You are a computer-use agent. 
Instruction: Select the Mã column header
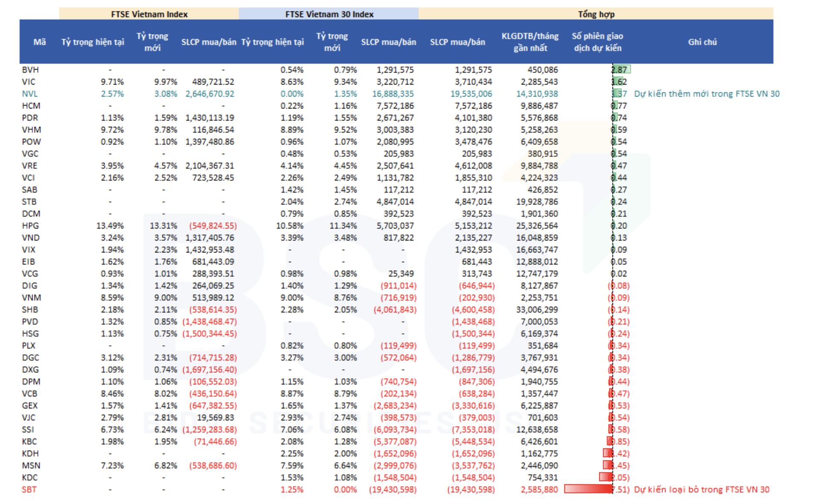click(39, 42)
